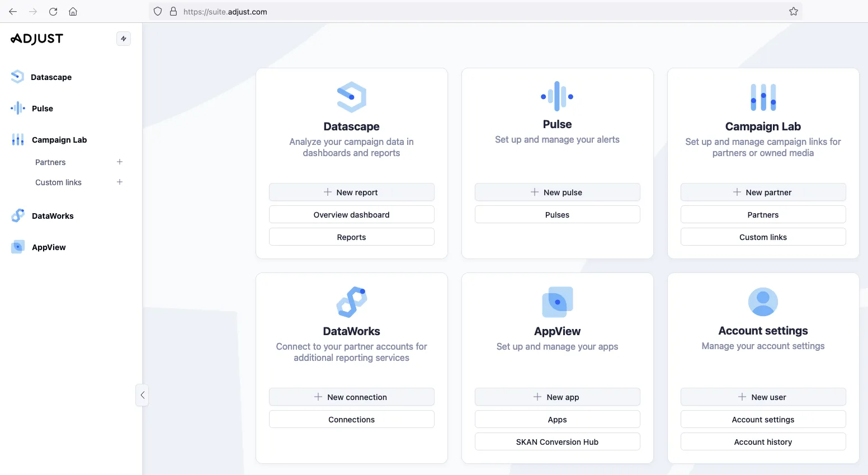Open the Apps button

point(557,419)
